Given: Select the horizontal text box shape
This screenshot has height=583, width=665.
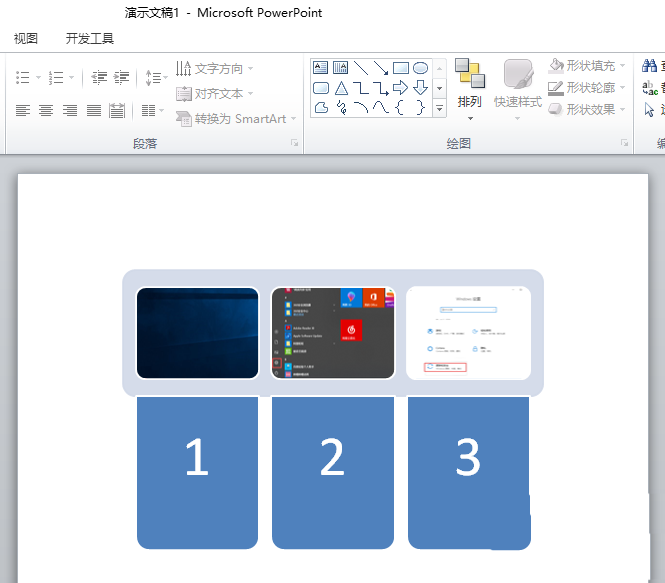Looking at the screenshot, I should (x=321, y=68).
